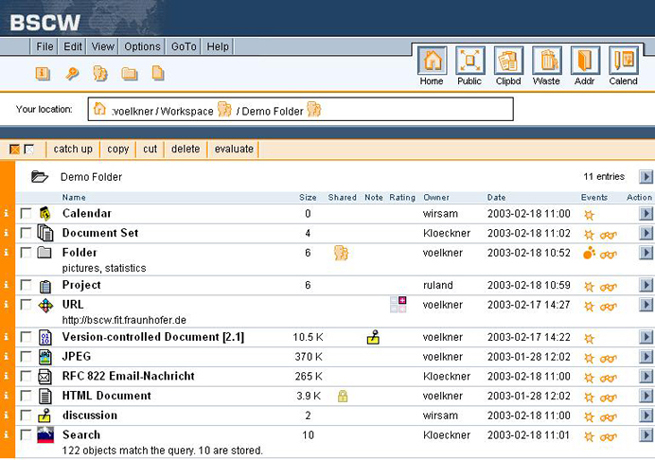
Task: Open the Public workspace icon
Action: (x=470, y=61)
